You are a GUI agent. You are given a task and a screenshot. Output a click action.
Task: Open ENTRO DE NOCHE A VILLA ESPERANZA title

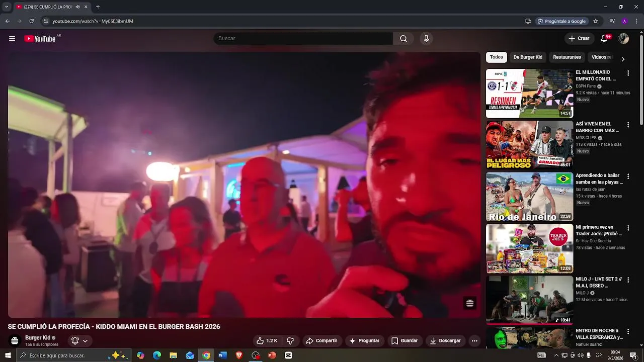[599, 334]
